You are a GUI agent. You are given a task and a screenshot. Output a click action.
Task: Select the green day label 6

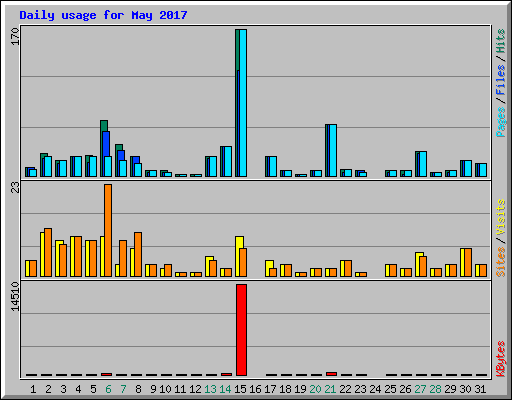tap(108, 389)
